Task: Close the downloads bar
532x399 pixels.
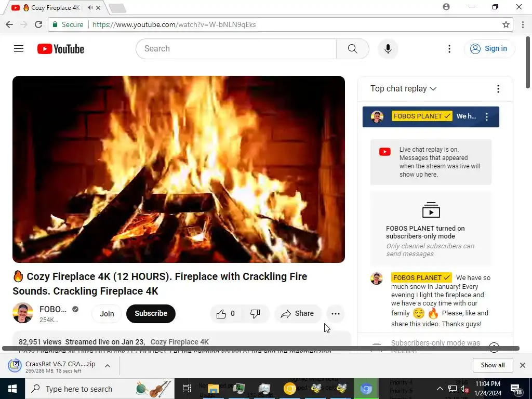Action: point(523,365)
